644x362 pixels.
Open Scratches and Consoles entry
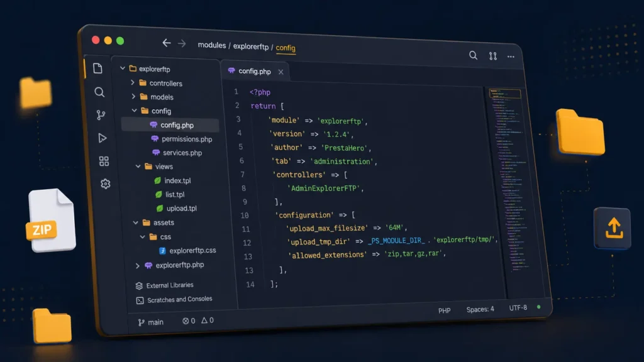coord(179,300)
